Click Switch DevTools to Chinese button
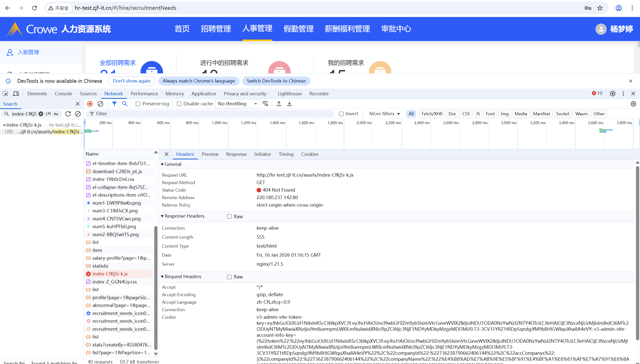This screenshot has height=364, width=640. (276, 81)
